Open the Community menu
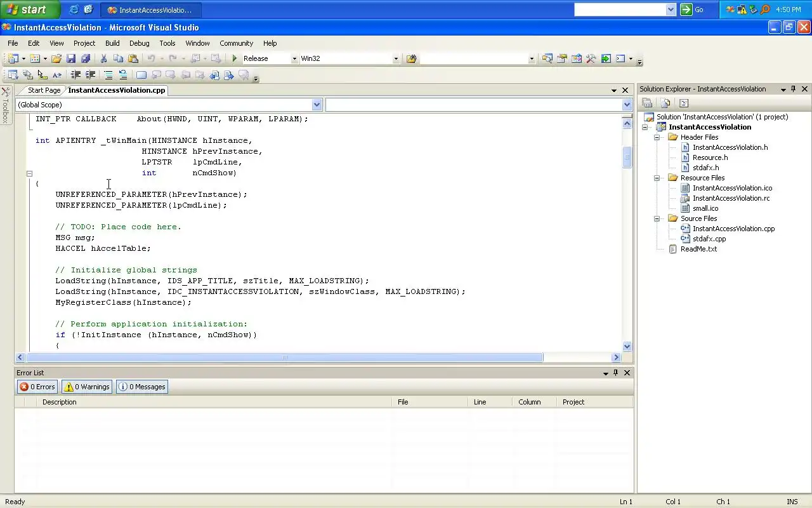The height and width of the screenshot is (508, 812). point(236,43)
